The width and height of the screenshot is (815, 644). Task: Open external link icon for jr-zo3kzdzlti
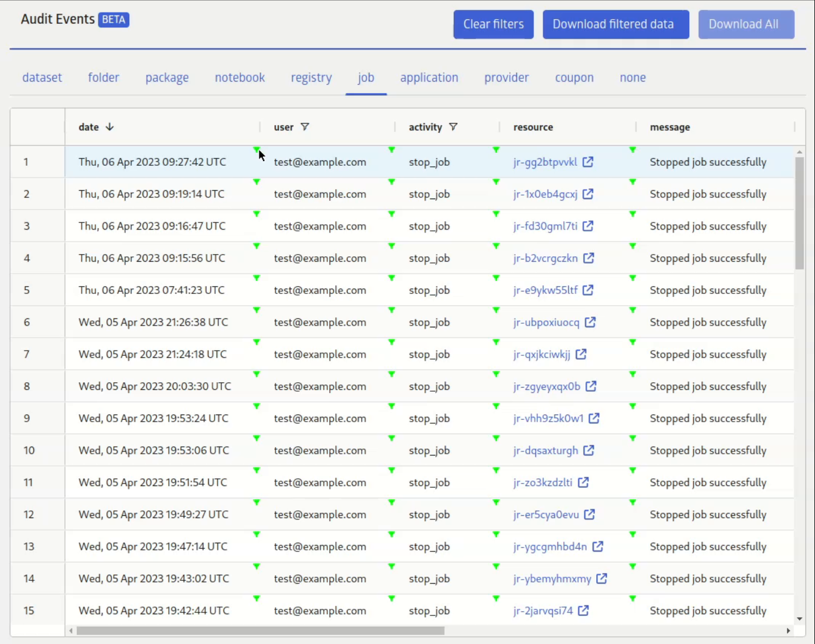click(x=584, y=482)
